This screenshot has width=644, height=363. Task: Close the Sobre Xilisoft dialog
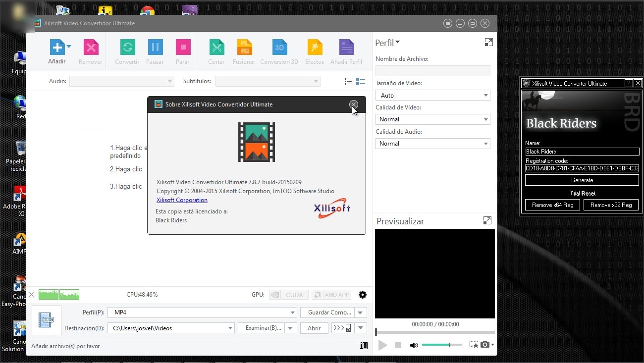click(x=353, y=104)
